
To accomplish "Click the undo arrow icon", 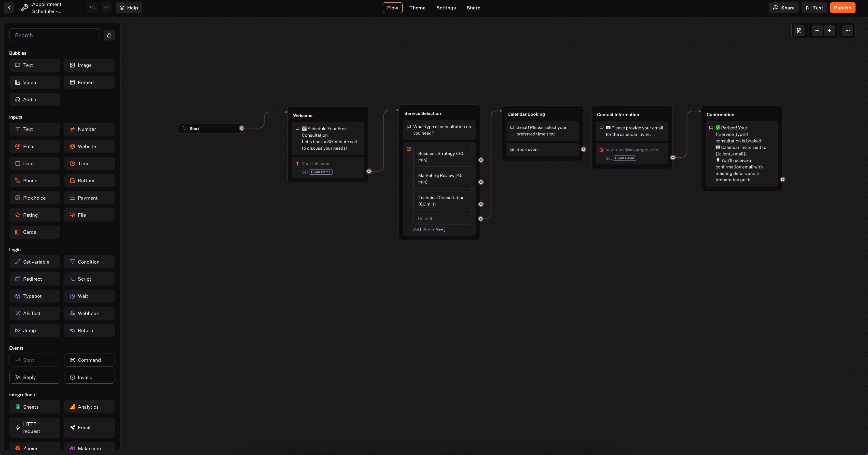I will [92, 8].
